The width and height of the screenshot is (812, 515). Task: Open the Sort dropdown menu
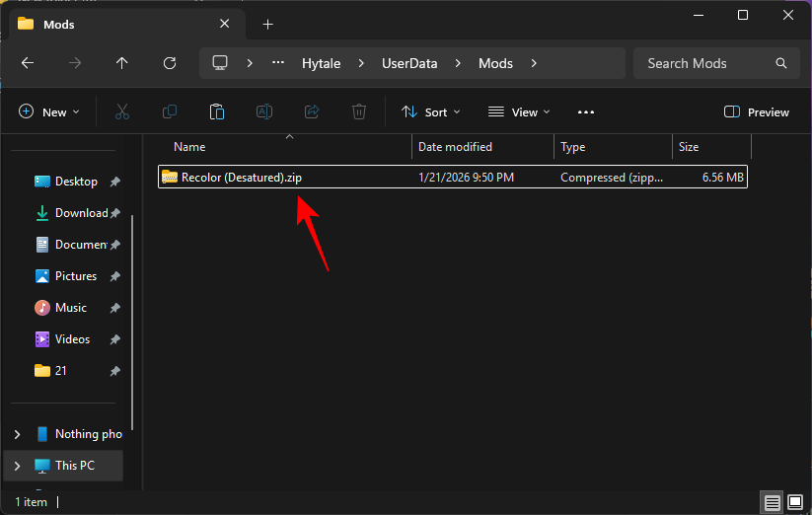430,112
